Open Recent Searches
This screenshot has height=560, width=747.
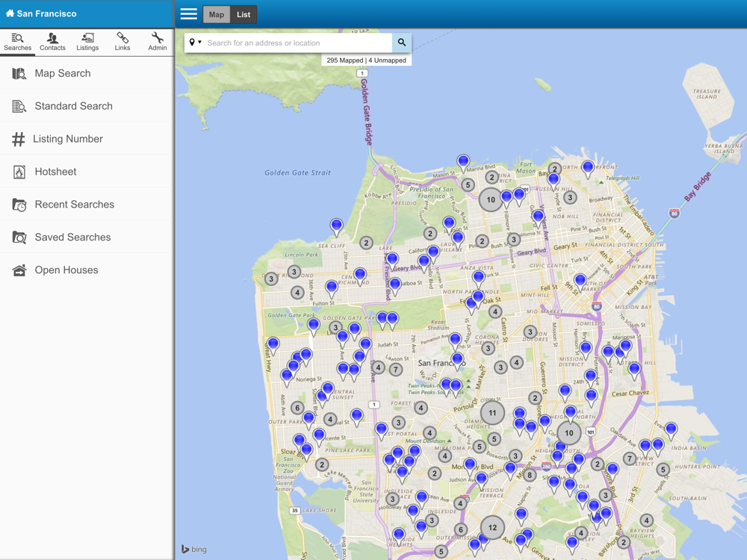[x=74, y=205]
